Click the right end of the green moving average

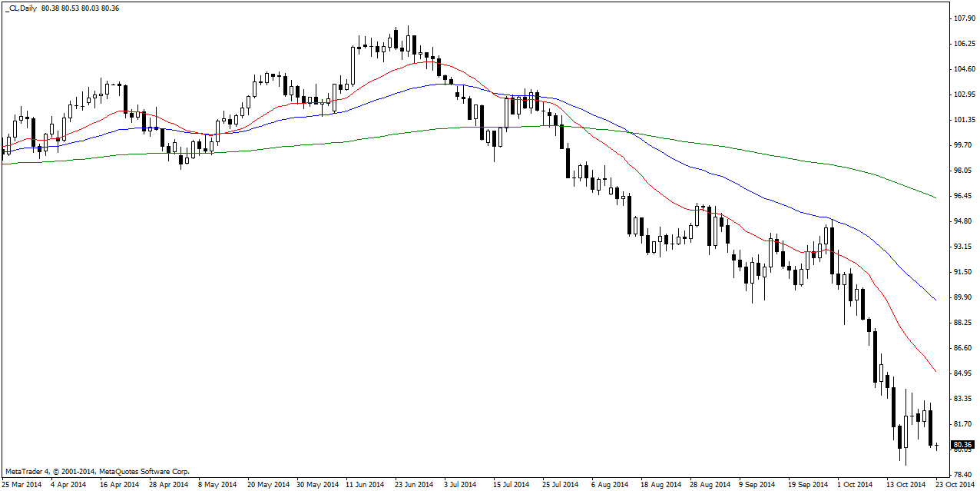(x=935, y=198)
